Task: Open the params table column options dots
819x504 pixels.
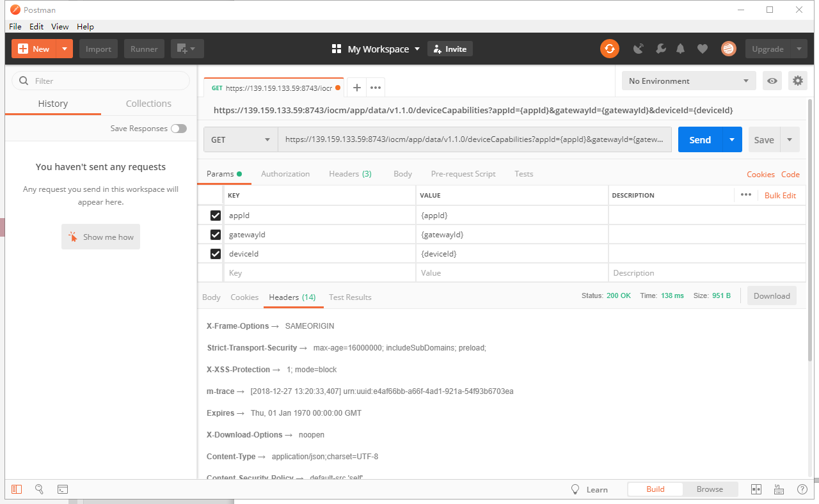Action: [745, 195]
